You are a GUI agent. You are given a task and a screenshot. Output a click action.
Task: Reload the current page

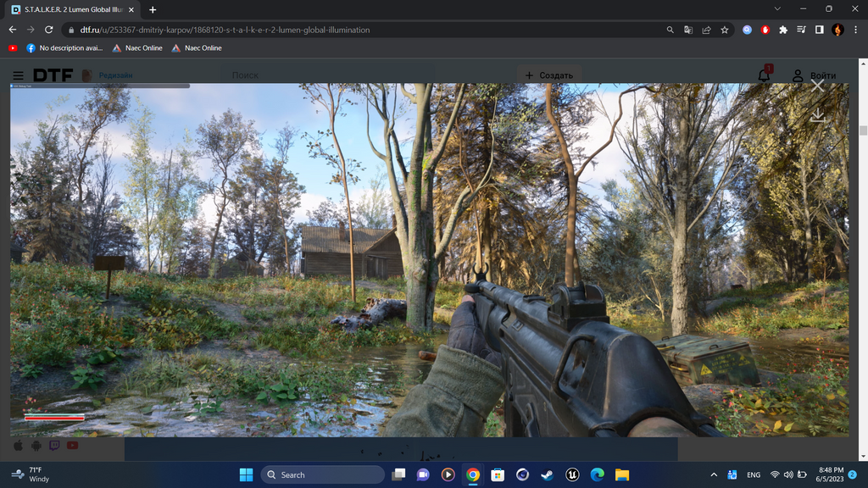(x=49, y=30)
